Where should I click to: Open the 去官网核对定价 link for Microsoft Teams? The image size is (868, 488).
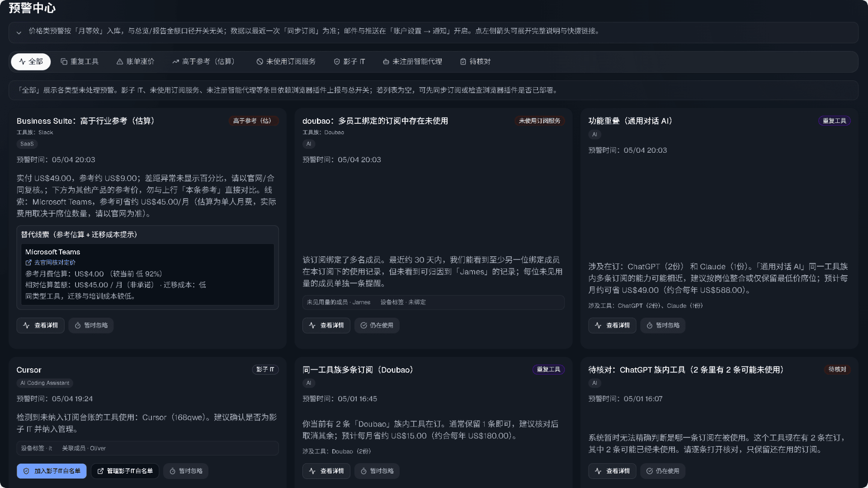pyautogui.click(x=55, y=263)
